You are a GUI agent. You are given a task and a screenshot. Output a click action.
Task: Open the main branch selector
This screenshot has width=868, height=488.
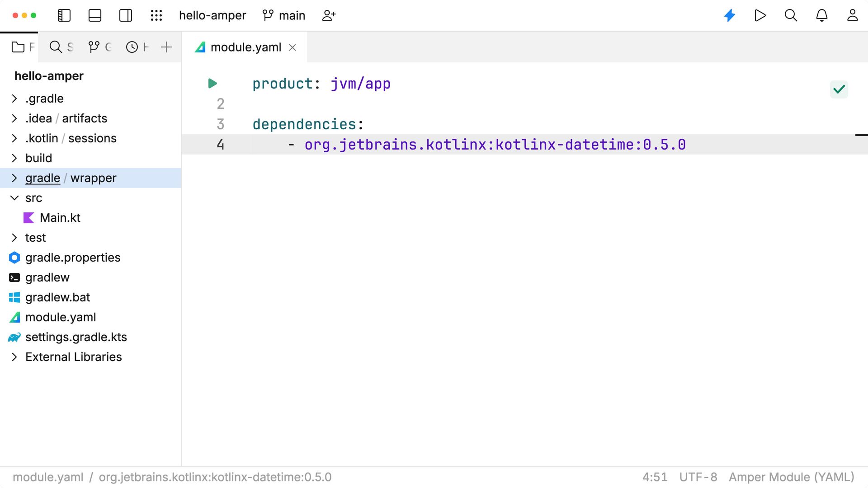pos(284,15)
